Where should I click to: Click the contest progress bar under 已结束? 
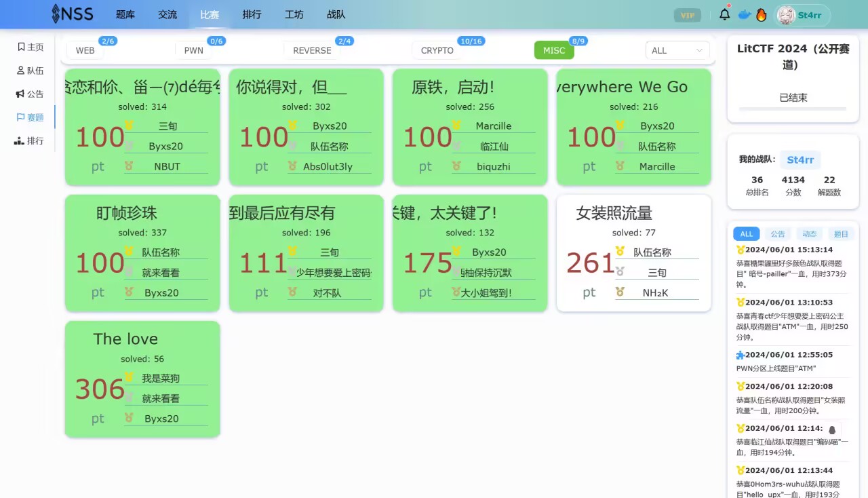point(792,109)
